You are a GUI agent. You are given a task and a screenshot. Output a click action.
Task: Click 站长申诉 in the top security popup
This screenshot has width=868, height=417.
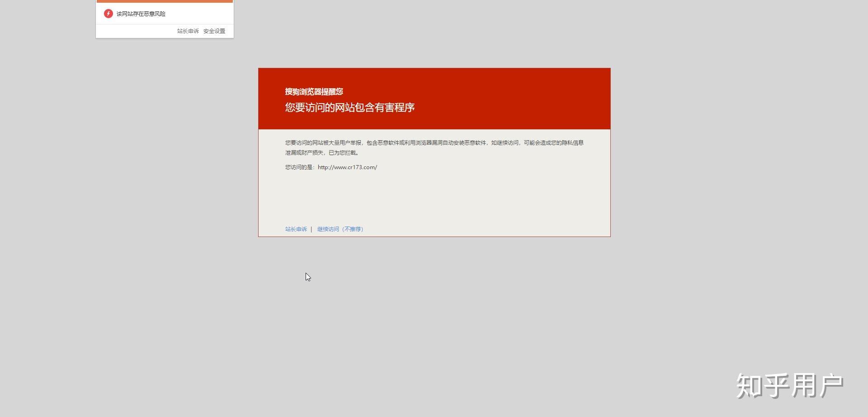click(188, 31)
